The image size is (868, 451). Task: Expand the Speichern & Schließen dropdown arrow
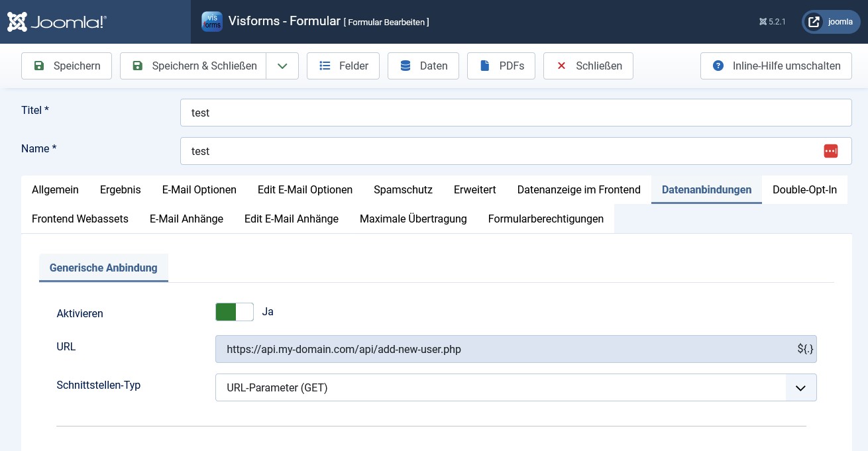pyautogui.click(x=282, y=66)
